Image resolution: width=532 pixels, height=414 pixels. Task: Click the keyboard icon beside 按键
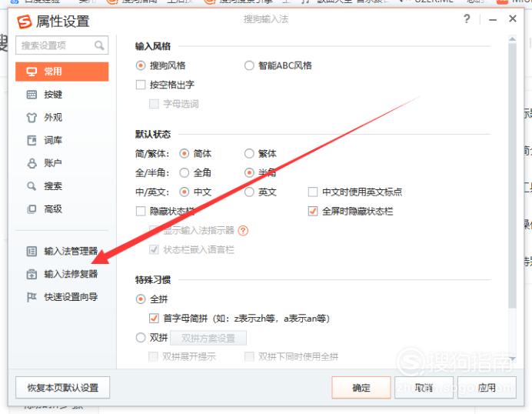32,95
